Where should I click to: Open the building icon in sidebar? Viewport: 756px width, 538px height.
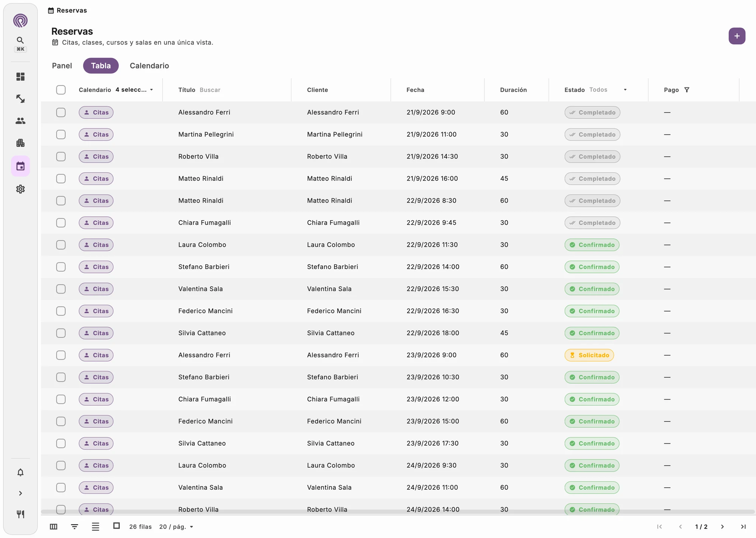pyautogui.click(x=20, y=143)
